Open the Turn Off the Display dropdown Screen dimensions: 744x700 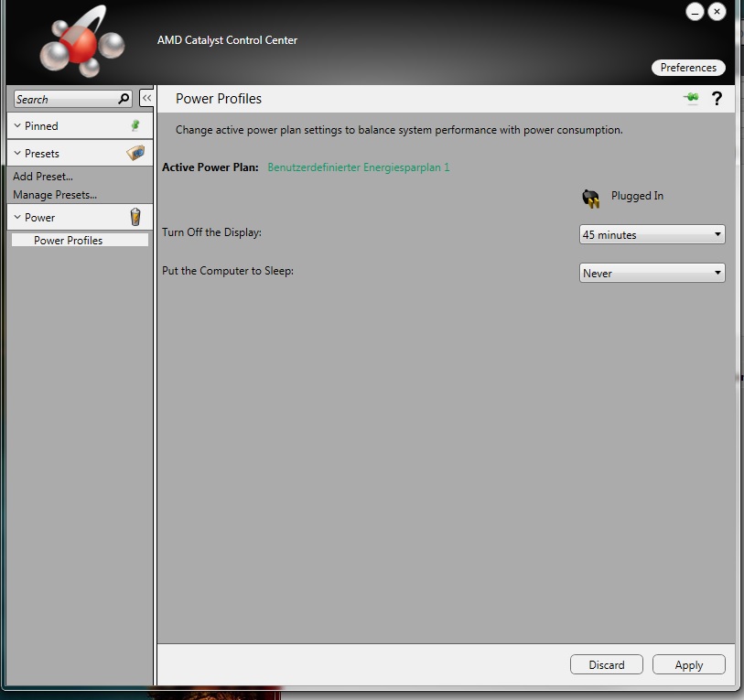[x=652, y=234]
